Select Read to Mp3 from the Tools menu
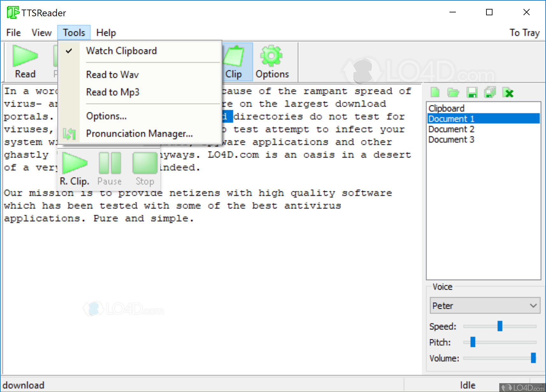Image resolution: width=546 pixels, height=392 pixels. tap(112, 92)
